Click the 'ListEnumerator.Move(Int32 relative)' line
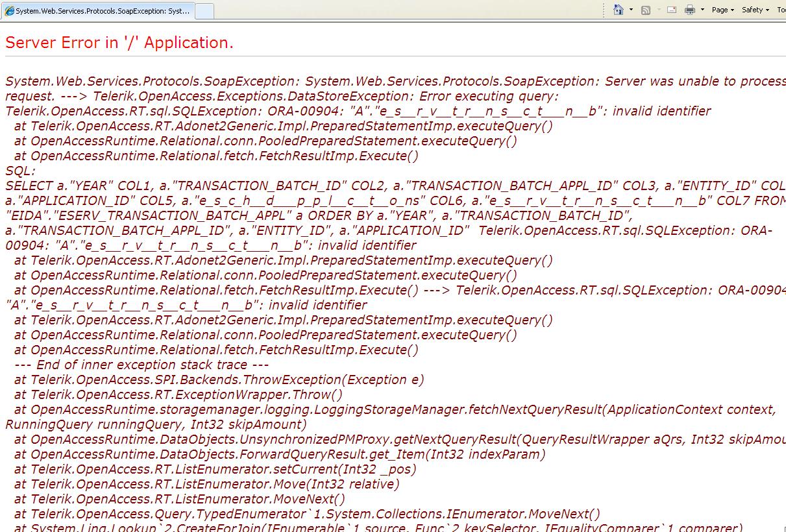The height and width of the screenshot is (532, 786). click(x=207, y=484)
